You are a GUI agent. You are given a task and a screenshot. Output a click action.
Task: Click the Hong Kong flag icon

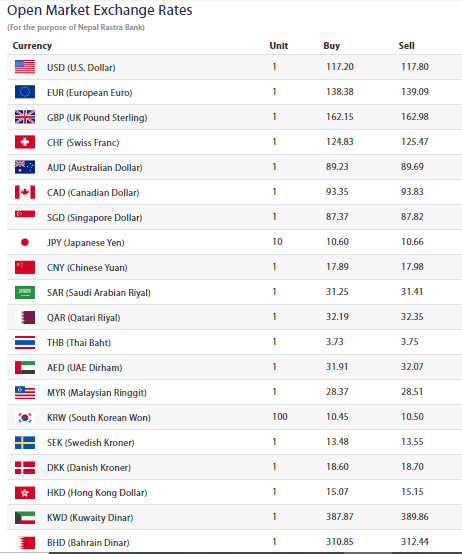25,493
